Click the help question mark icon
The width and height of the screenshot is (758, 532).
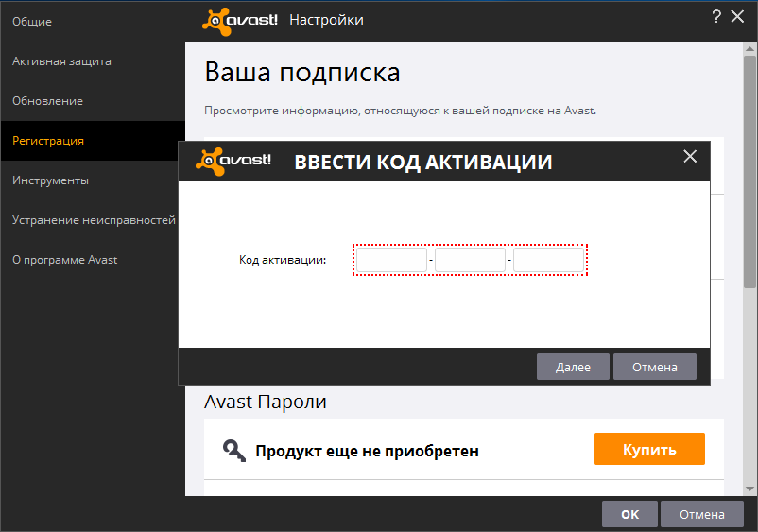tap(716, 17)
